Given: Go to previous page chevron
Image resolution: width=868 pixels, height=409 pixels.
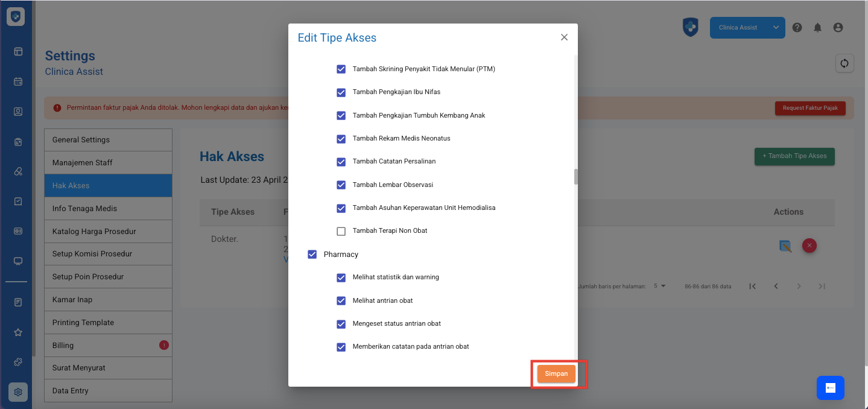Looking at the screenshot, I should pyautogui.click(x=776, y=286).
